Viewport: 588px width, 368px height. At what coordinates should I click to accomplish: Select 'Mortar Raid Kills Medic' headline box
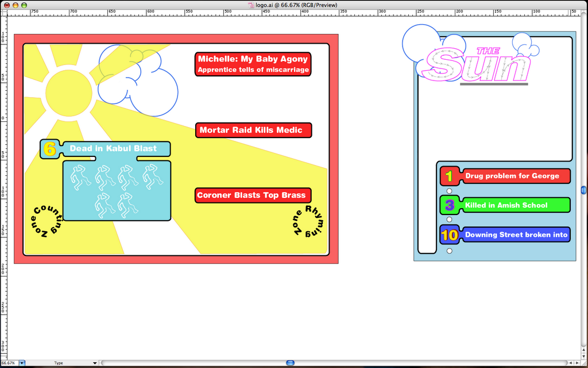click(x=253, y=130)
